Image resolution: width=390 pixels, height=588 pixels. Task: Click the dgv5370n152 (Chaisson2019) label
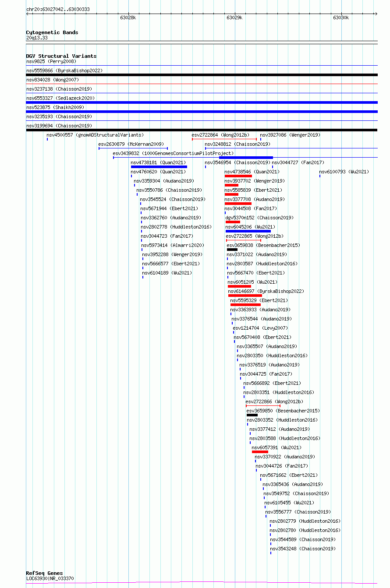[x=259, y=218]
